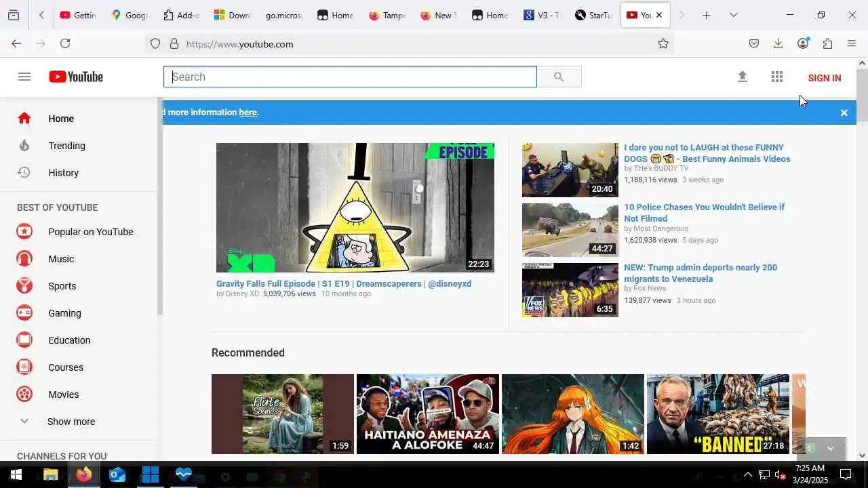Open 10 Police Chases video title

pyautogui.click(x=705, y=213)
